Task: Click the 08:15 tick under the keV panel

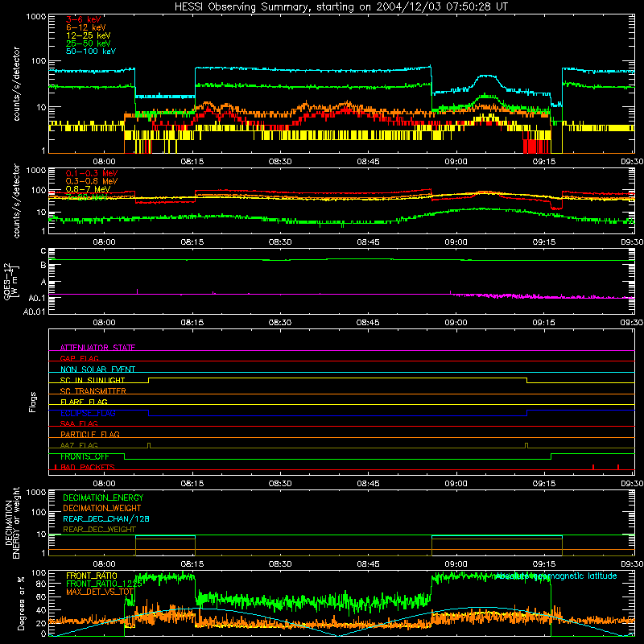Action: tap(192, 162)
